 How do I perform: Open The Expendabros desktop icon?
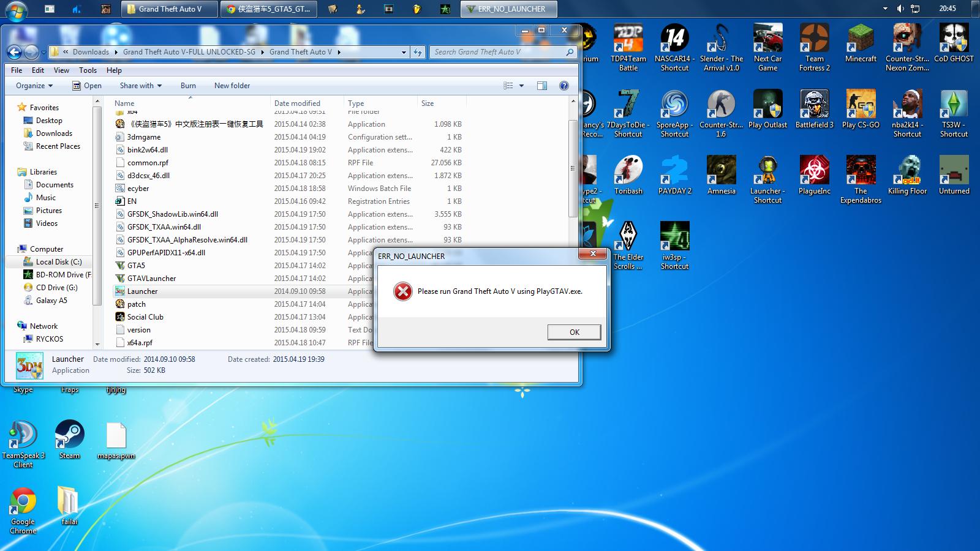pos(861,180)
